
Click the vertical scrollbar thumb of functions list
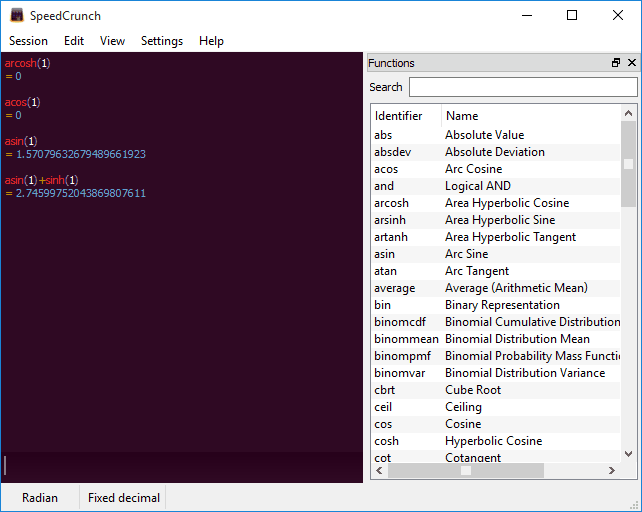628,164
